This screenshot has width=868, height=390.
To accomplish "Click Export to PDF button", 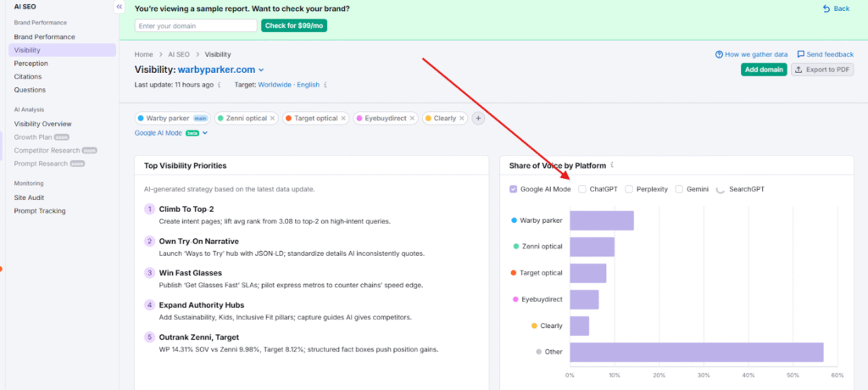I will 822,70.
